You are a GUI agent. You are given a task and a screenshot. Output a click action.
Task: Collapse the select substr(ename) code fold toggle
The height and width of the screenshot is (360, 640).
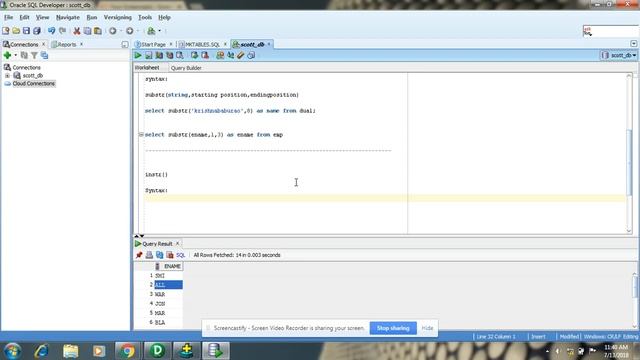141,134
